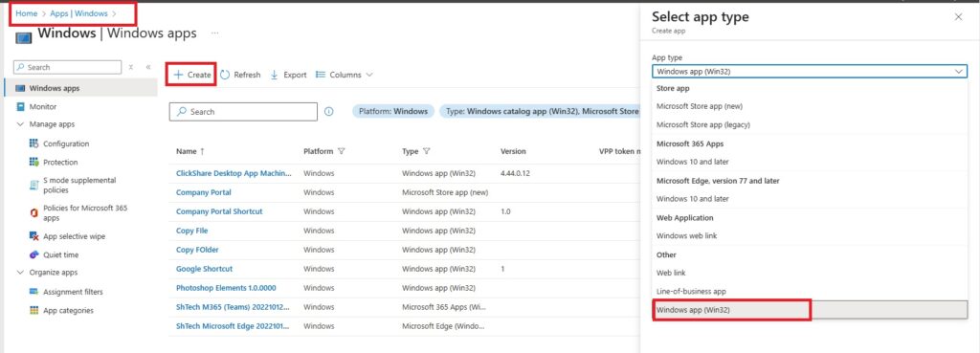Click the Windows apps monitor icon in sidebar
Image resolution: width=980 pixels, height=353 pixels.
21,88
